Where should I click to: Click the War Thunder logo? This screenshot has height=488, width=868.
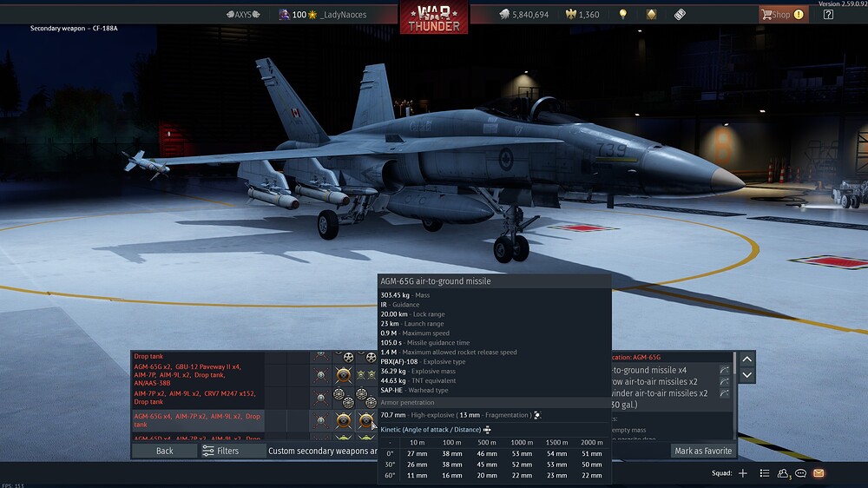point(433,17)
